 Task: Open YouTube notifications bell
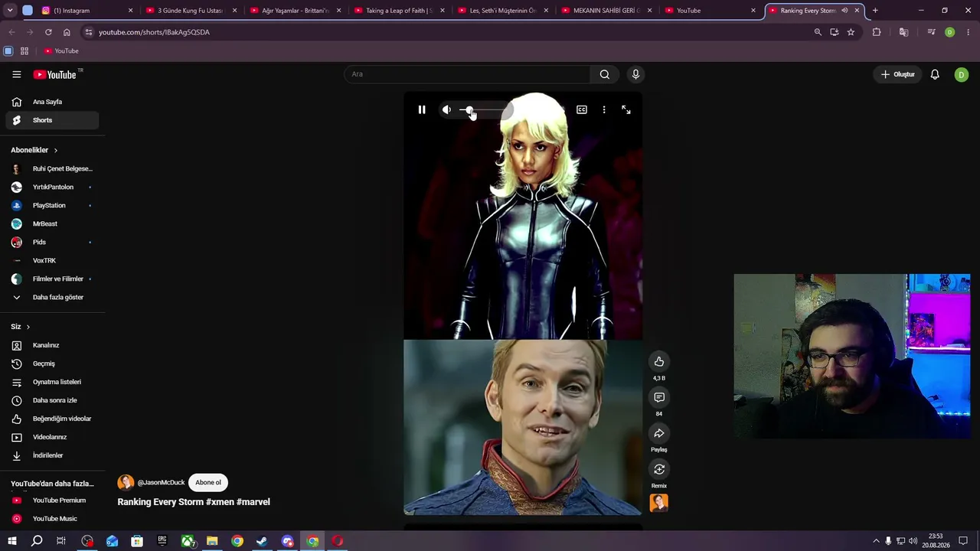point(935,74)
